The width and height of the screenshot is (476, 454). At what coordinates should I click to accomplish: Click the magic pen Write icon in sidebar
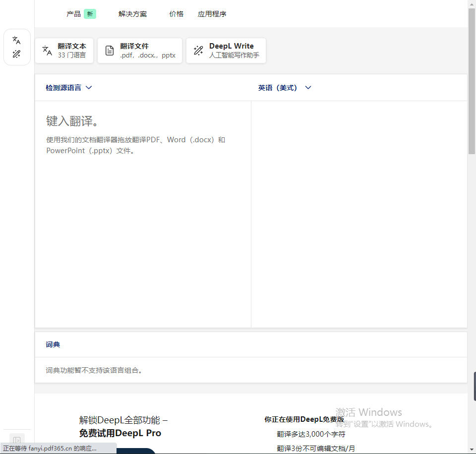[16, 54]
